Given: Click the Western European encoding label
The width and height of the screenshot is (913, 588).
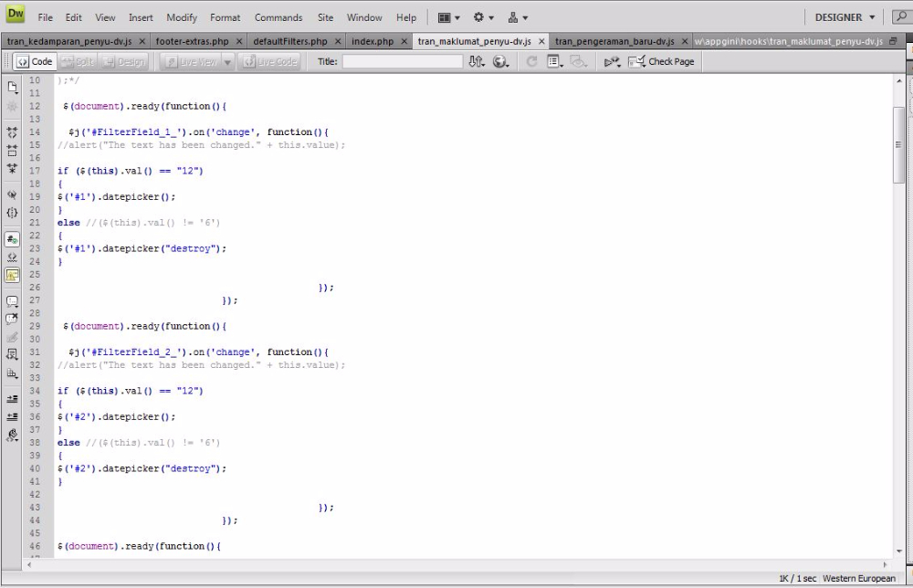Looking at the screenshot, I should click(859, 578).
